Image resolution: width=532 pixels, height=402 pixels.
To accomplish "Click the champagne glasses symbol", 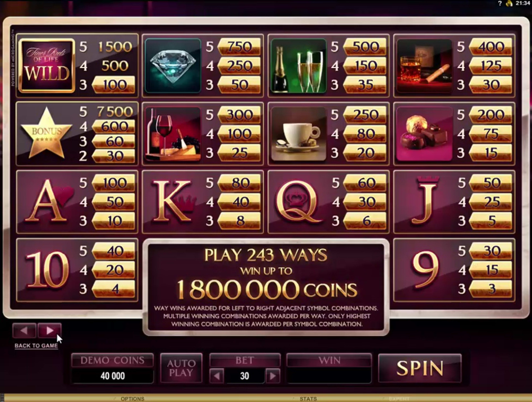I will point(298,66).
